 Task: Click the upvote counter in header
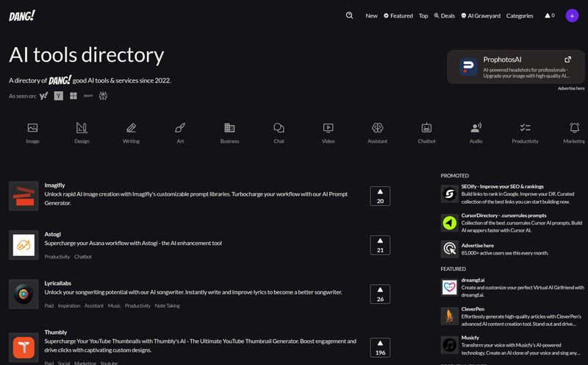tap(549, 15)
